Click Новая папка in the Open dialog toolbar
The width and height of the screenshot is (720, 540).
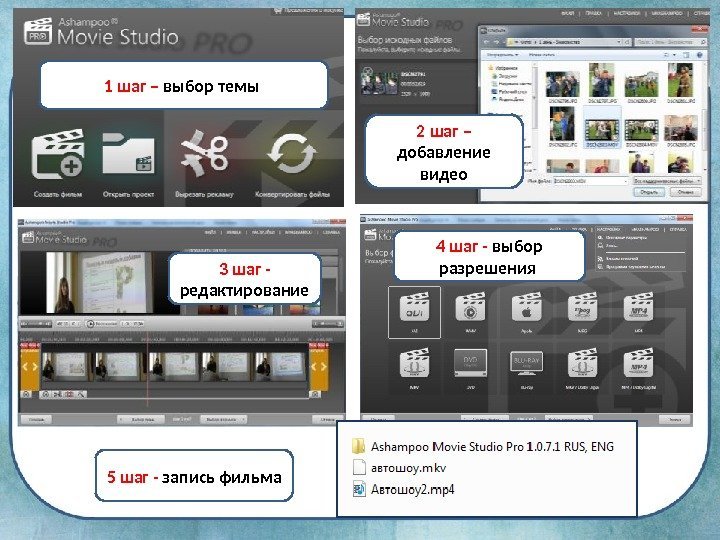click(x=542, y=55)
